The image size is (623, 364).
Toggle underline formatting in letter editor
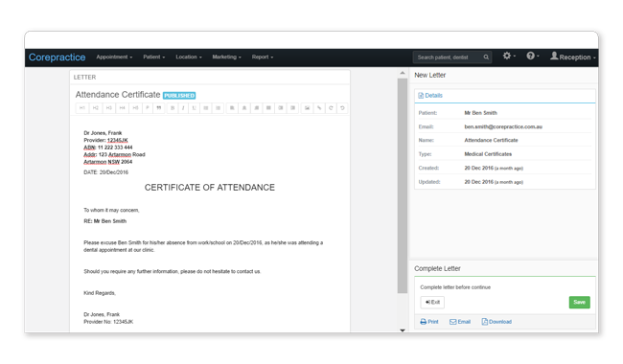195,108
